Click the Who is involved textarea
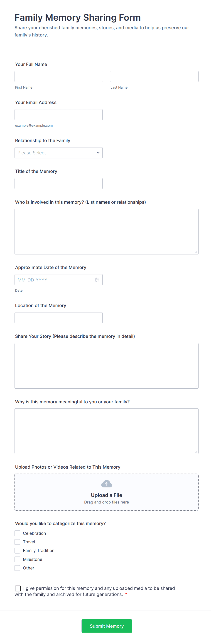 click(106, 232)
